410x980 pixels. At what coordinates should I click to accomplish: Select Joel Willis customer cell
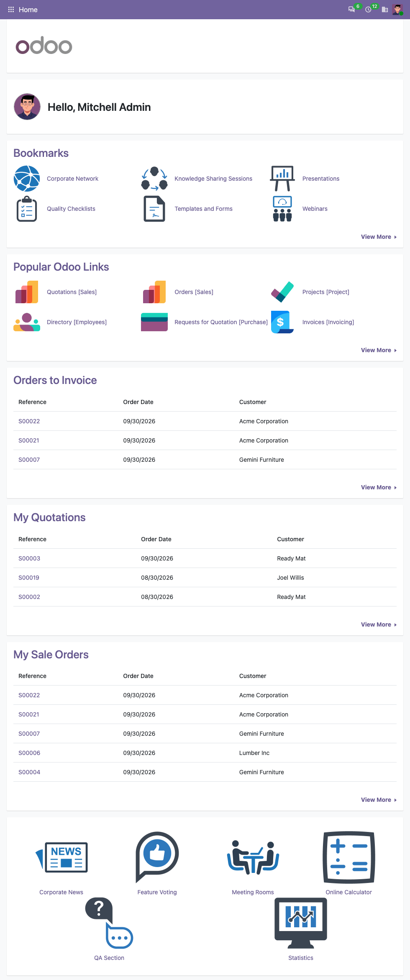290,578
